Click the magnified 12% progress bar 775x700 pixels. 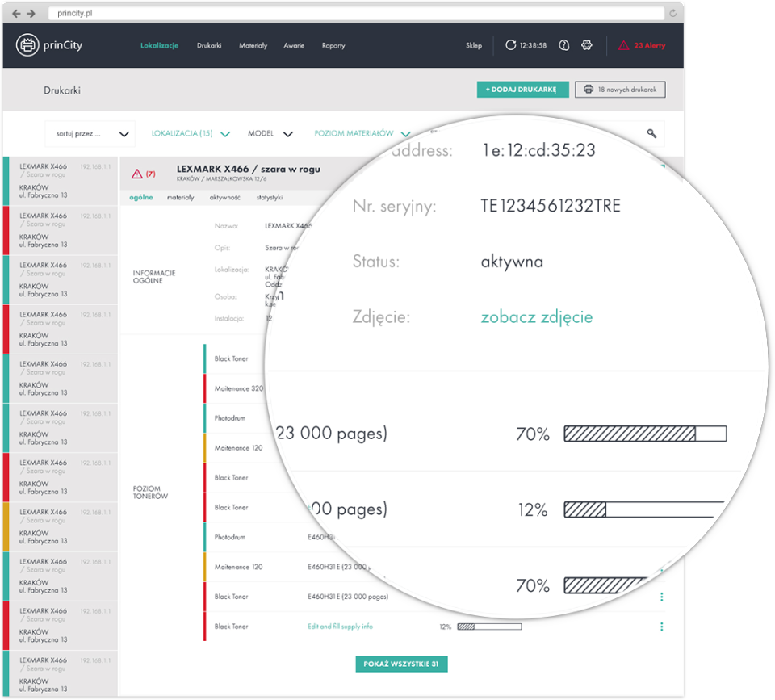643,509
